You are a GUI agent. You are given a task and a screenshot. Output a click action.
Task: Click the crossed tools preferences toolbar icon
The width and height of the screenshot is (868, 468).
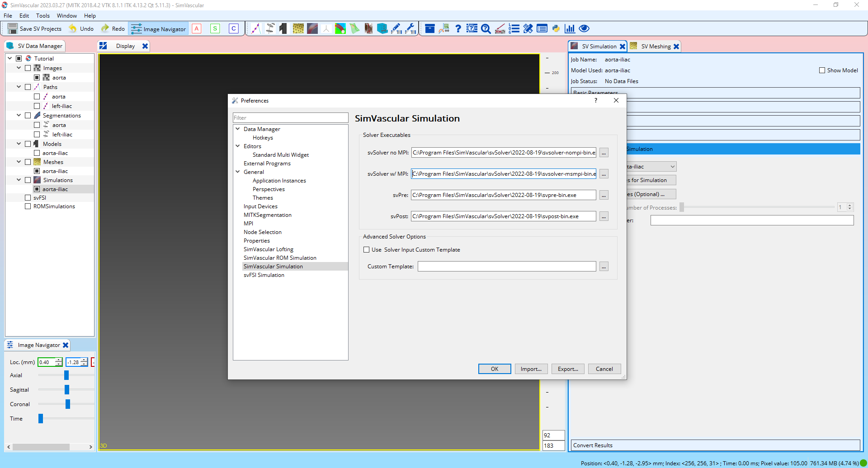pos(528,28)
